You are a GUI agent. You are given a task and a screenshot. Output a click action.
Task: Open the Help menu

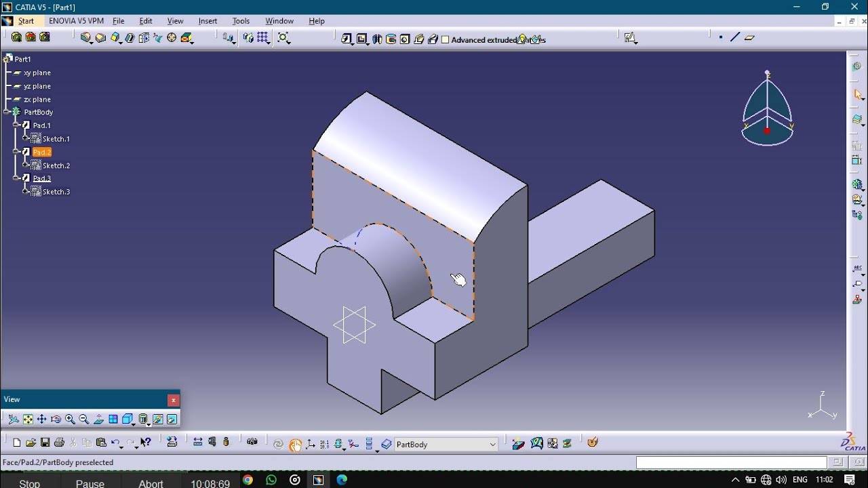click(x=317, y=21)
